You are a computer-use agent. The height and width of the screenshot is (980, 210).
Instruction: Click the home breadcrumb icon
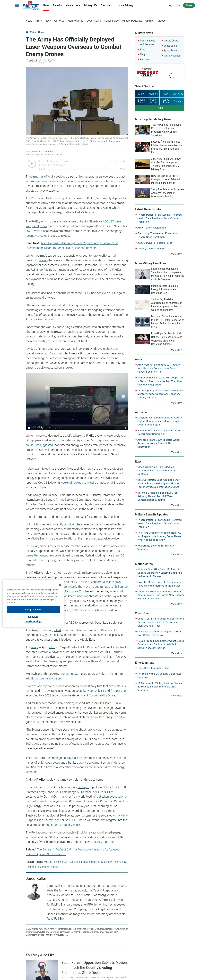pos(27,32)
